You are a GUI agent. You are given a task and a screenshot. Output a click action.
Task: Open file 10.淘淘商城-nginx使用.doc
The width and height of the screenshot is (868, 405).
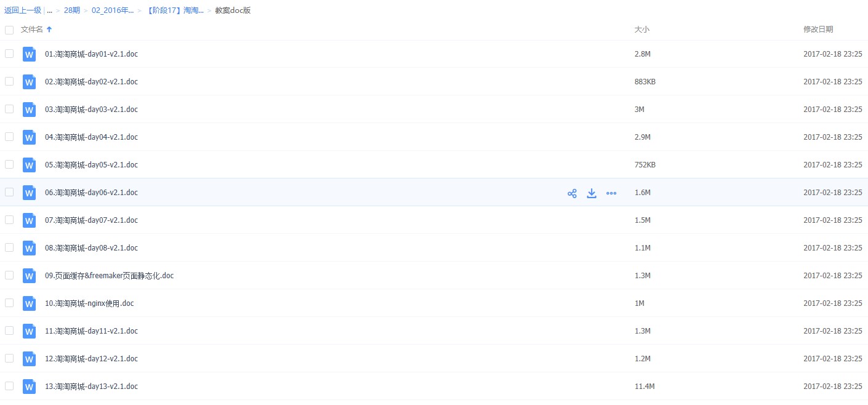[89, 303]
